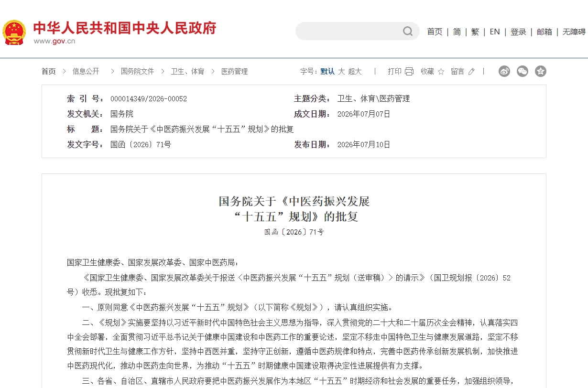Click the www.gov.cn URL text

point(54,41)
